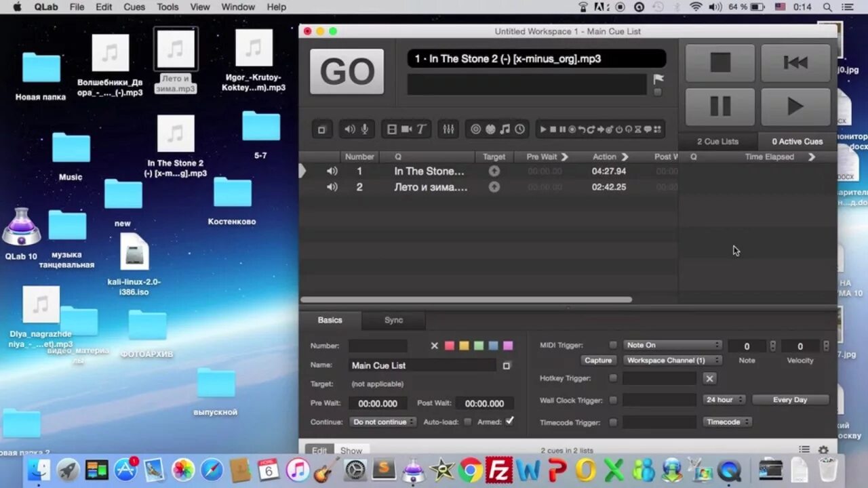Click the target icon for the Лето и зима cue

tap(494, 187)
